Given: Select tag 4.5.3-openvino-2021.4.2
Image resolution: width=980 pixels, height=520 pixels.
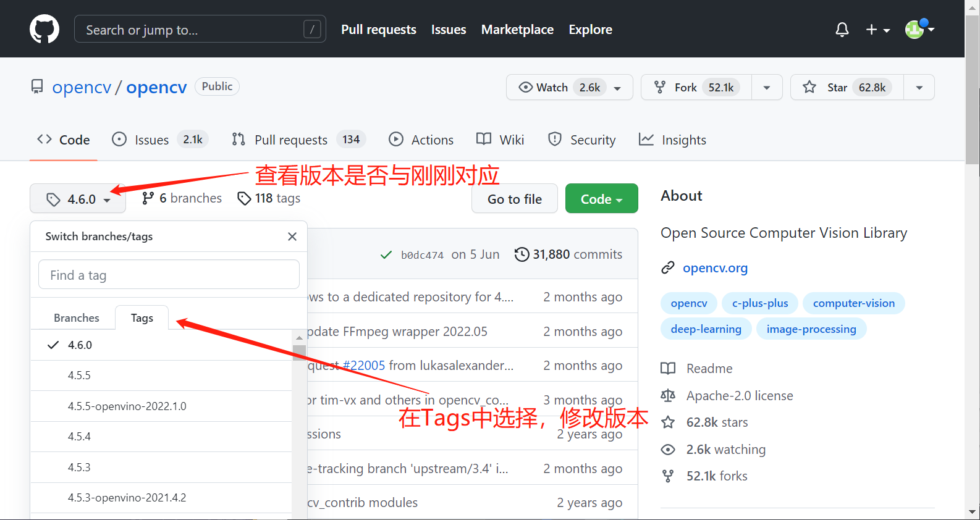Looking at the screenshot, I should (161, 498).
